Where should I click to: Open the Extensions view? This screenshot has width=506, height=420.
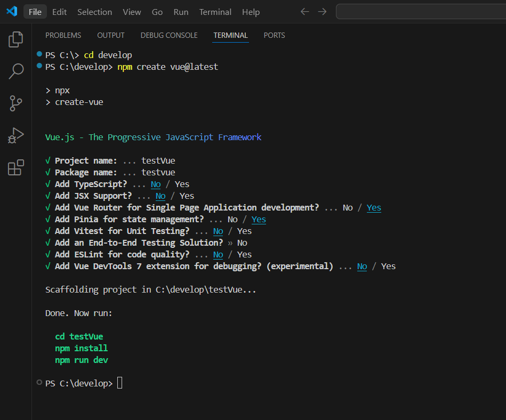[15, 167]
